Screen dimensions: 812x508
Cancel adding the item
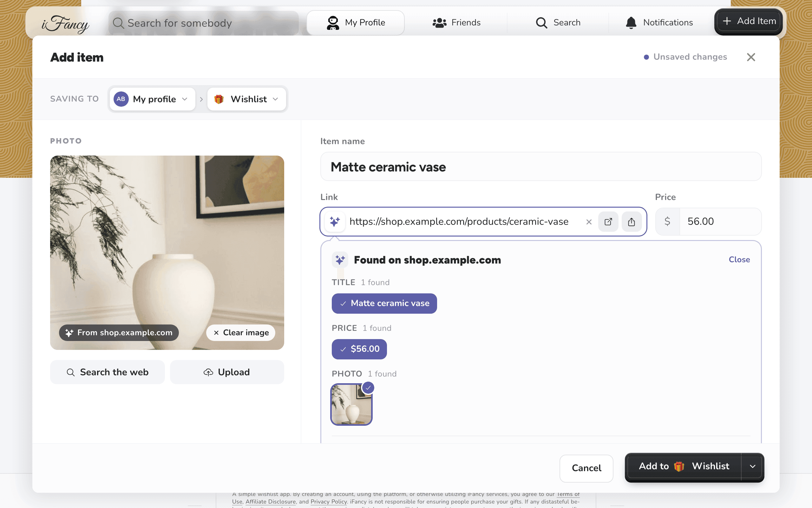click(x=586, y=468)
